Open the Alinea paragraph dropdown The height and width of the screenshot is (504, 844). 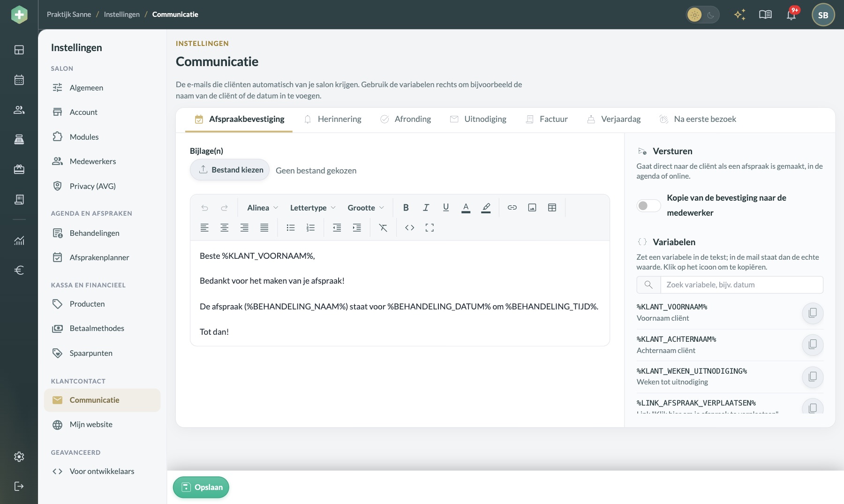pos(263,207)
